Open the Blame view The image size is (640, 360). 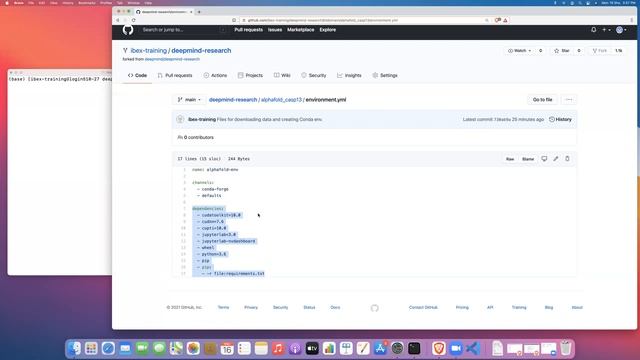pos(528,159)
